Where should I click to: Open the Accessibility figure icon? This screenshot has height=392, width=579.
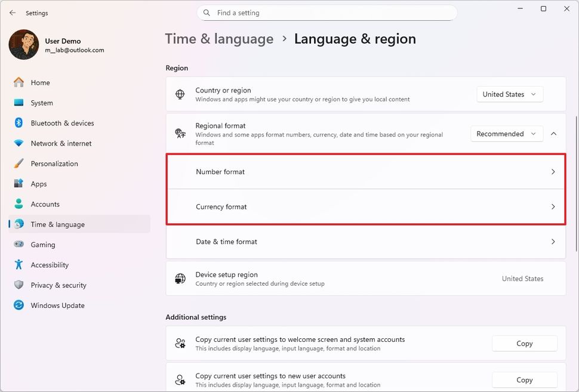19,265
